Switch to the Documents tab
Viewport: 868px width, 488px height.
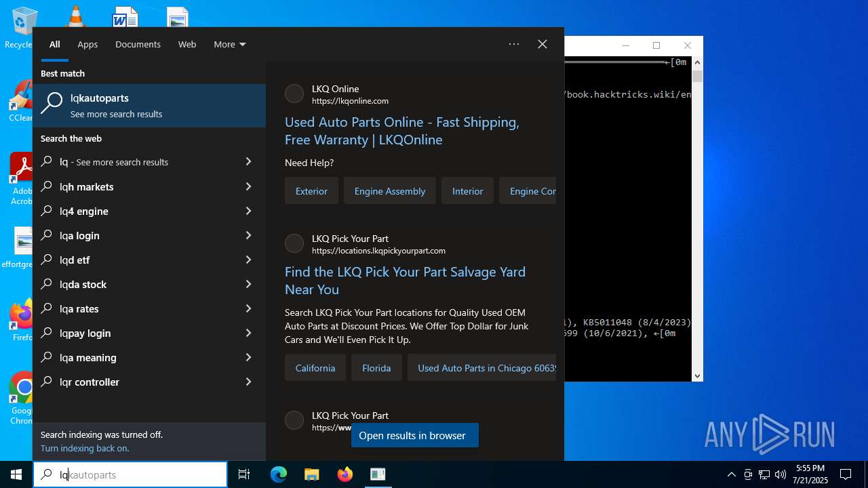click(x=138, y=44)
